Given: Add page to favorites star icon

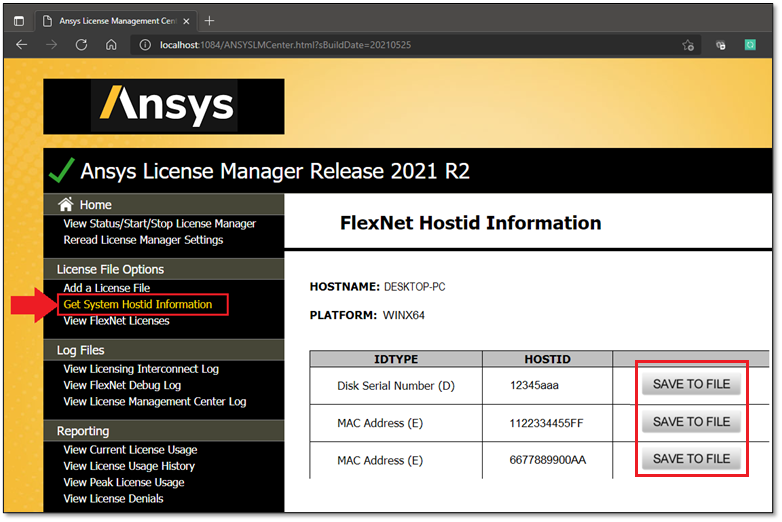Looking at the screenshot, I should [688, 45].
